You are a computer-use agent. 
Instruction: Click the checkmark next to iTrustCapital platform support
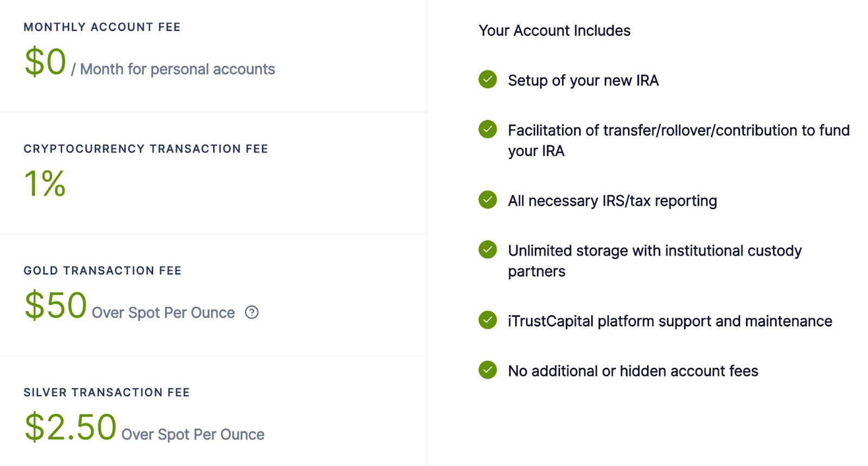pos(488,320)
